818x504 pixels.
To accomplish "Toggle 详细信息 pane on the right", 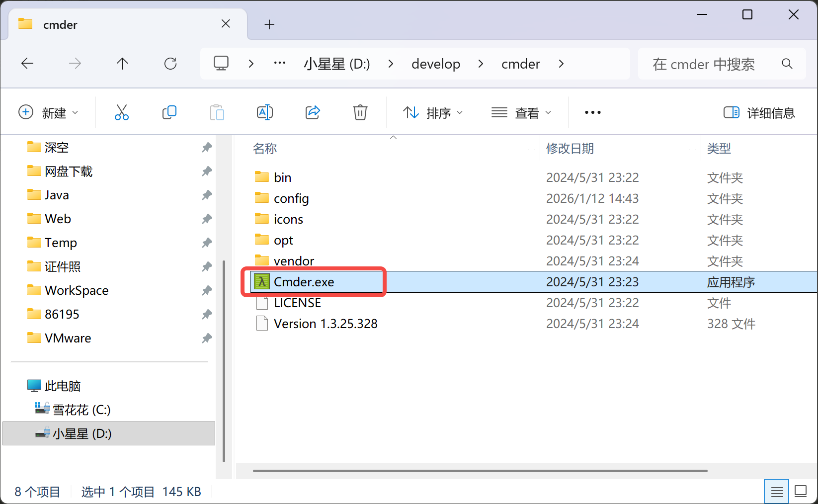I will coord(759,112).
